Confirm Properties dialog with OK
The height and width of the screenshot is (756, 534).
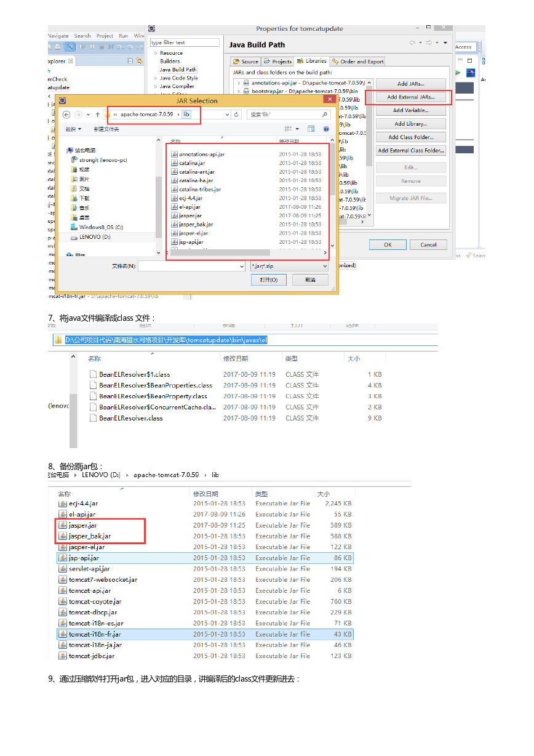(388, 244)
